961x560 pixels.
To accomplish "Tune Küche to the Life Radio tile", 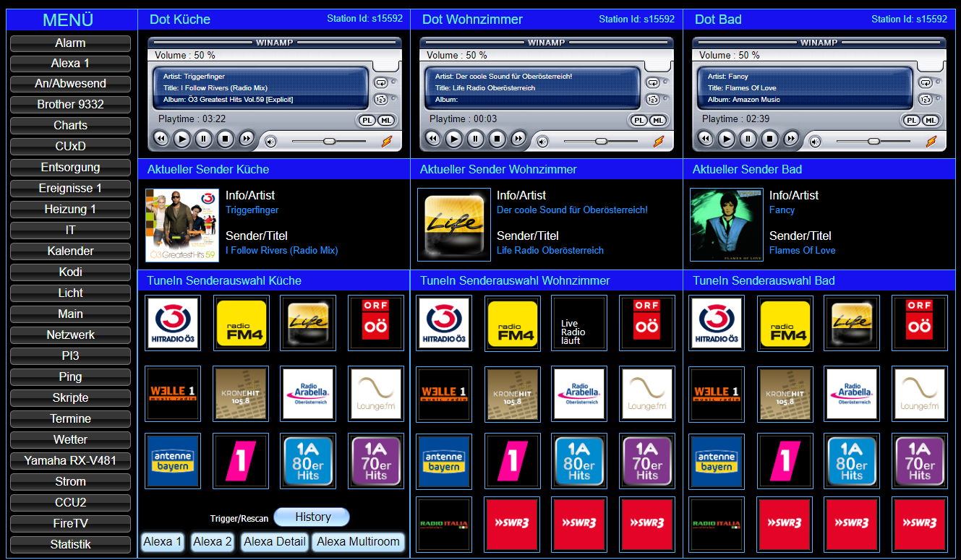I will (x=308, y=323).
